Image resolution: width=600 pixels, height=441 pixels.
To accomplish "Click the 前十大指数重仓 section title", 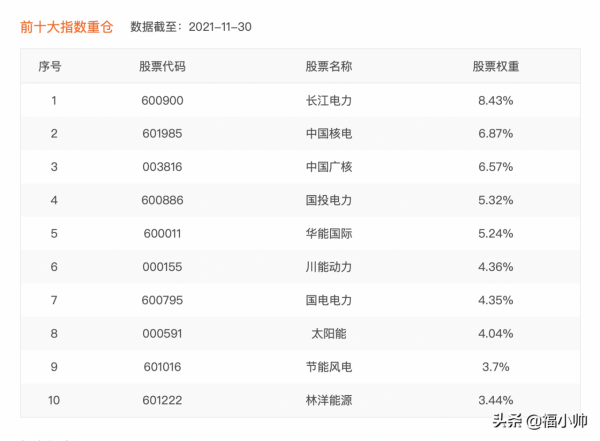I will 68,26.
